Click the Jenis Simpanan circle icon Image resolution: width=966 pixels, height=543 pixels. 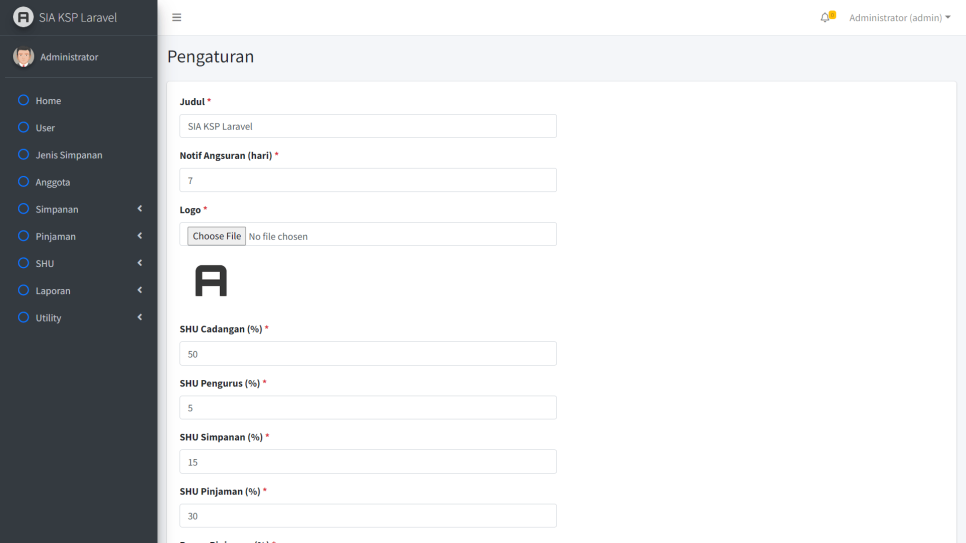(23, 154)
